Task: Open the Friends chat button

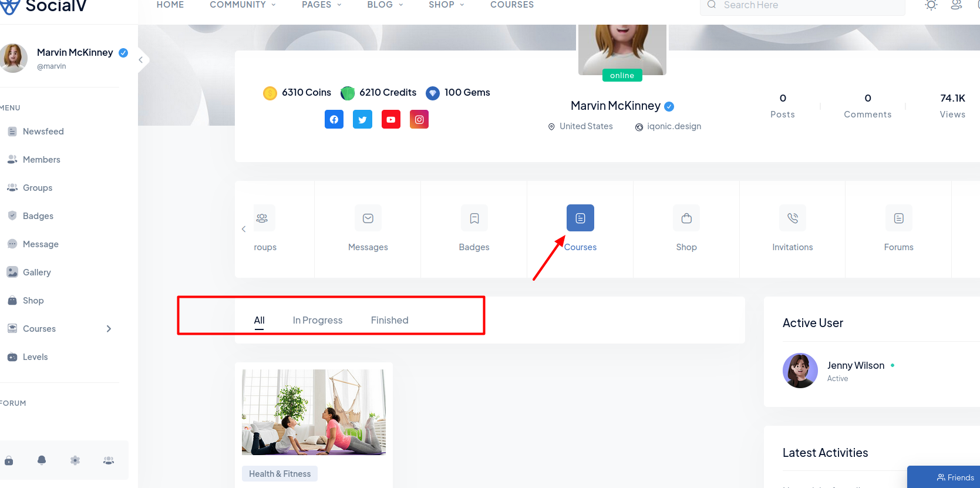Action: (944, 477)
